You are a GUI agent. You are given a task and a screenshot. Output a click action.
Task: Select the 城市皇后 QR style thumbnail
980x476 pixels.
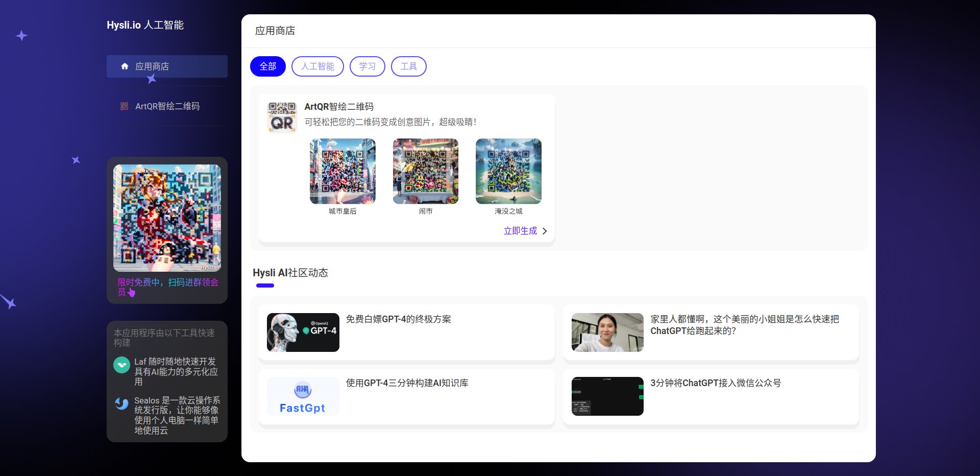(x=342, y=171)
